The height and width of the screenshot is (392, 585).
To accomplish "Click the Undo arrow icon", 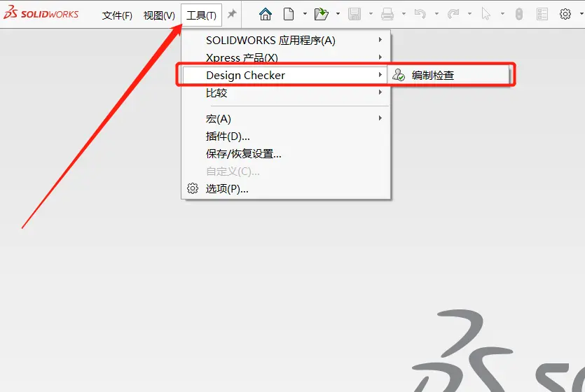I will pos(420,14).
